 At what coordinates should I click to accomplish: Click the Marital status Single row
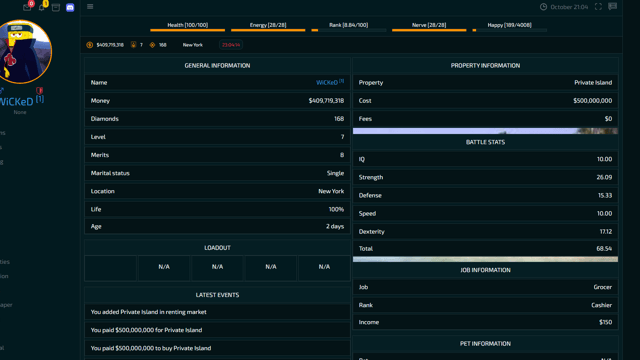217,173
